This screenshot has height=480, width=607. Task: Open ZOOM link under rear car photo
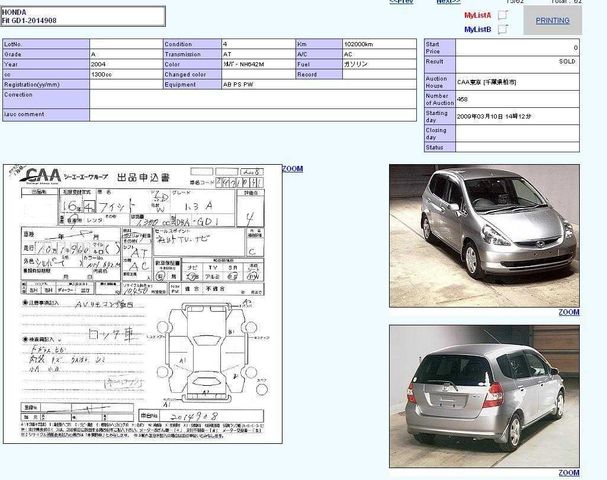tap(569, 473)
